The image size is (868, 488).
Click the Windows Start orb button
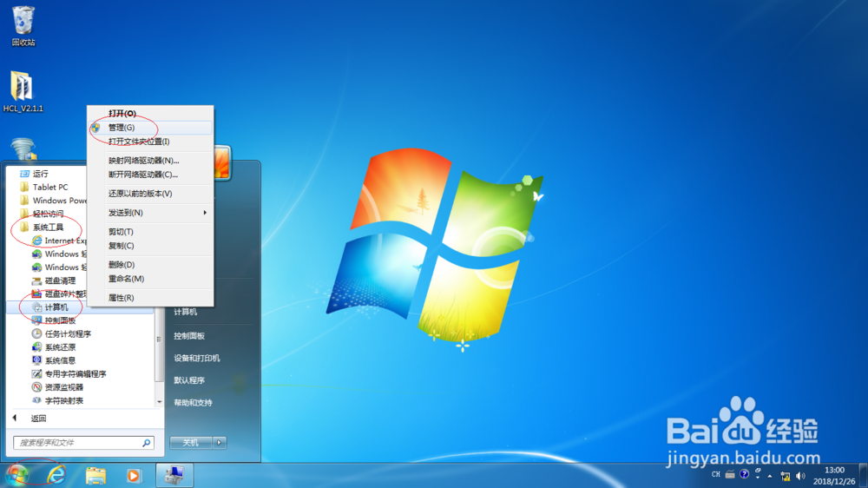point(18,475)
